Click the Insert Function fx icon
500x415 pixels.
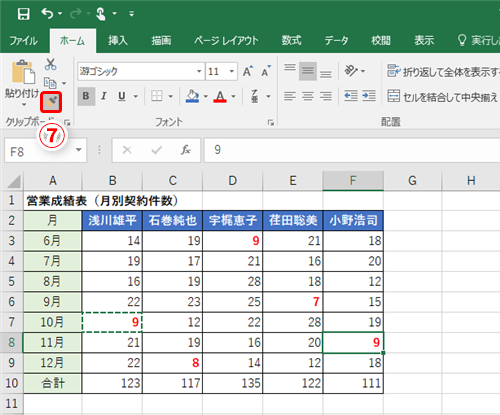[186, 150]
